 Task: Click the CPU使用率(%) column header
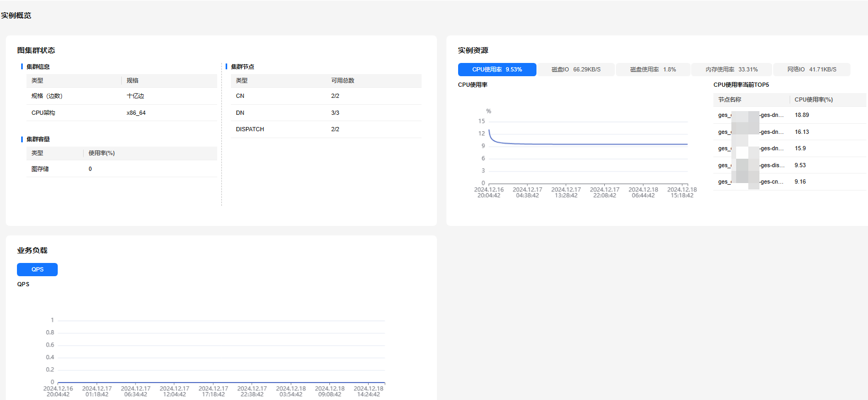[x=813, y=99]
